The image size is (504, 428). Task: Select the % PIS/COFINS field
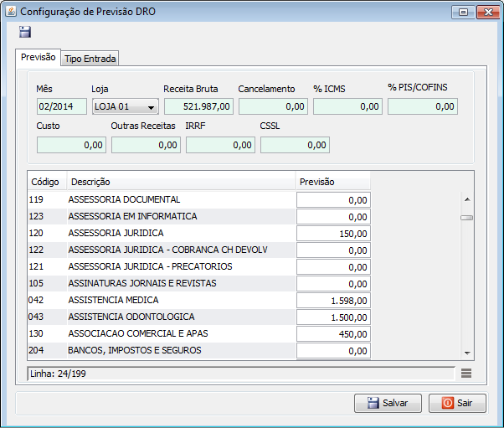click(x=423, y=106)
